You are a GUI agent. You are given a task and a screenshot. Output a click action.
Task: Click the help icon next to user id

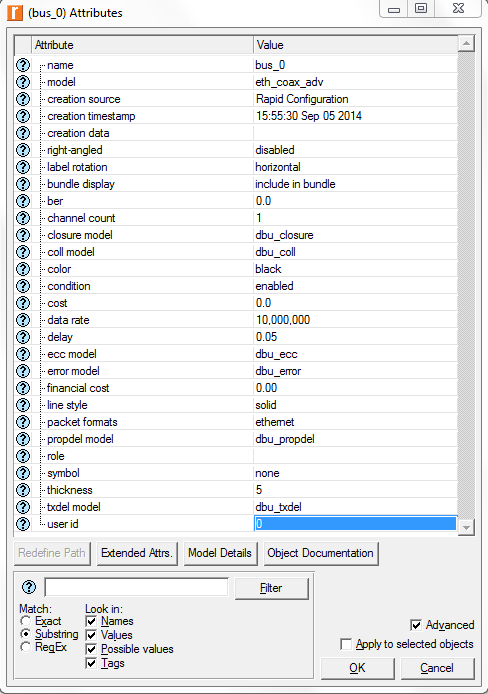click(23, 524)
